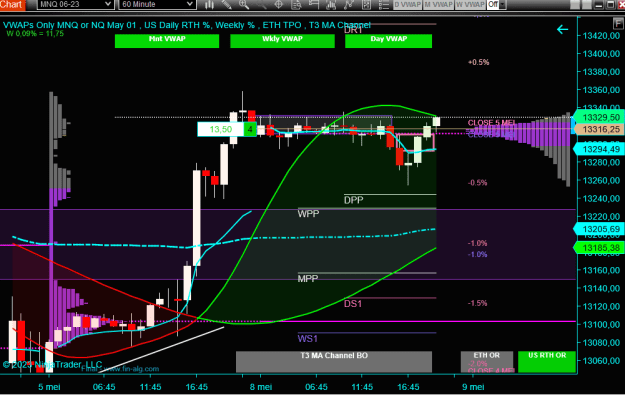Open the MNQ 06-23 instrument selector
The image size is (625, 395).
click(76, 4)
